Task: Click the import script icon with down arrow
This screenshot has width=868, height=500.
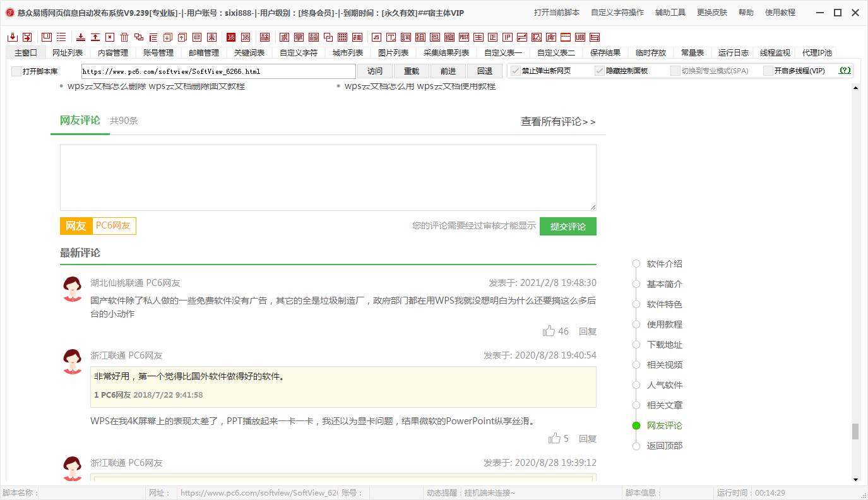Action: (x=13, y=37)
